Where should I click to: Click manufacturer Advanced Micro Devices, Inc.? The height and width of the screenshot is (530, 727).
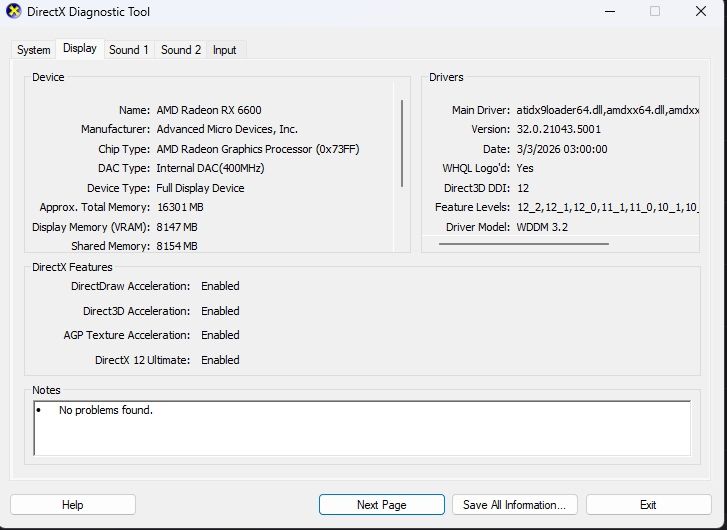227,129
